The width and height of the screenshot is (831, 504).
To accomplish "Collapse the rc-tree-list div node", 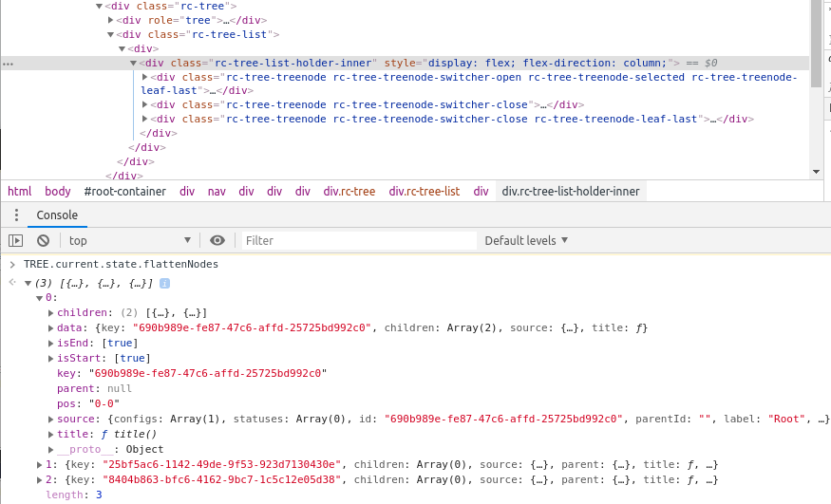I will tap(111, 34).
